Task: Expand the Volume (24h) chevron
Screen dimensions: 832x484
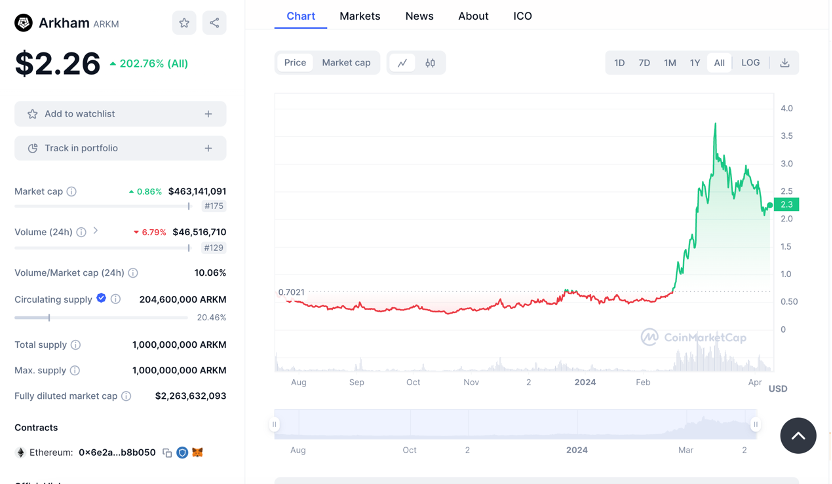Action: point(96,231)
